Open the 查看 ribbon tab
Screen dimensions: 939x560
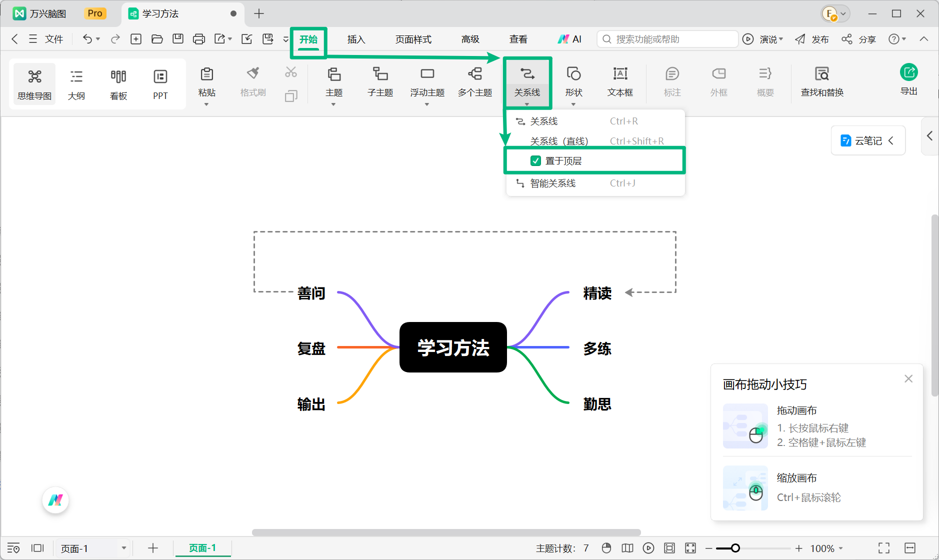[x=518, y=39]
